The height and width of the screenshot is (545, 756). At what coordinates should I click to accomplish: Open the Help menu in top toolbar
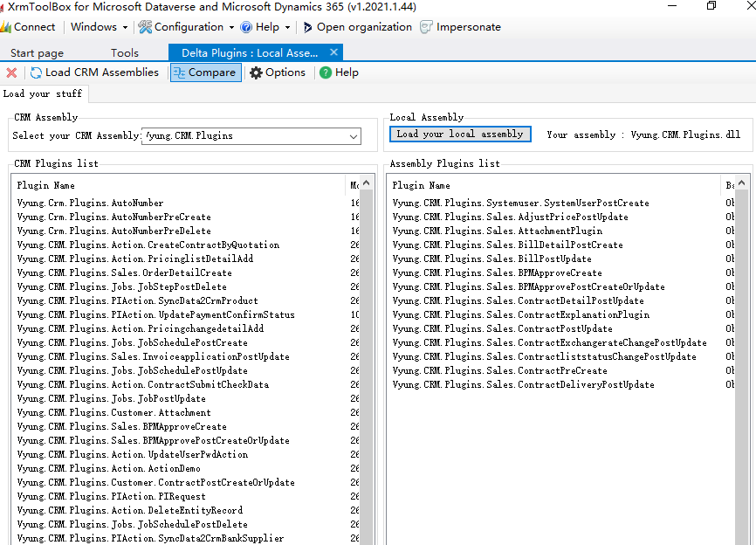(x=265, y=27)
